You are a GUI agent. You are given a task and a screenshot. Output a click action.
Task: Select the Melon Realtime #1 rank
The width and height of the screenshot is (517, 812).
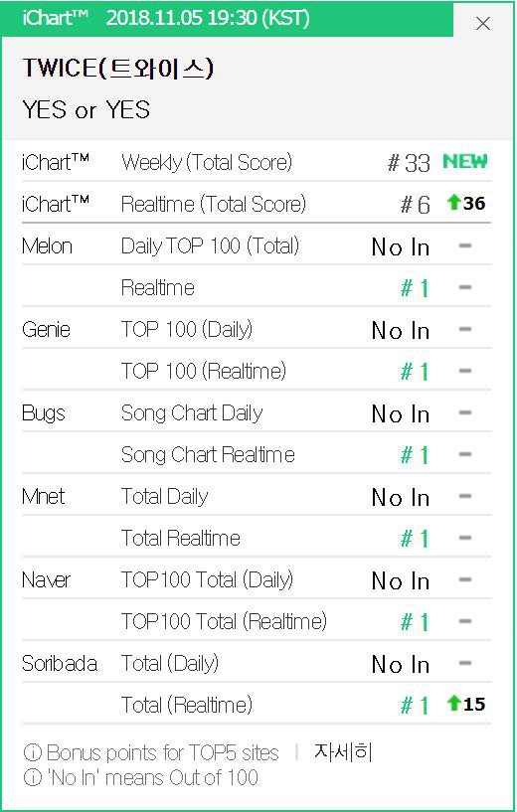click(415, 288)
